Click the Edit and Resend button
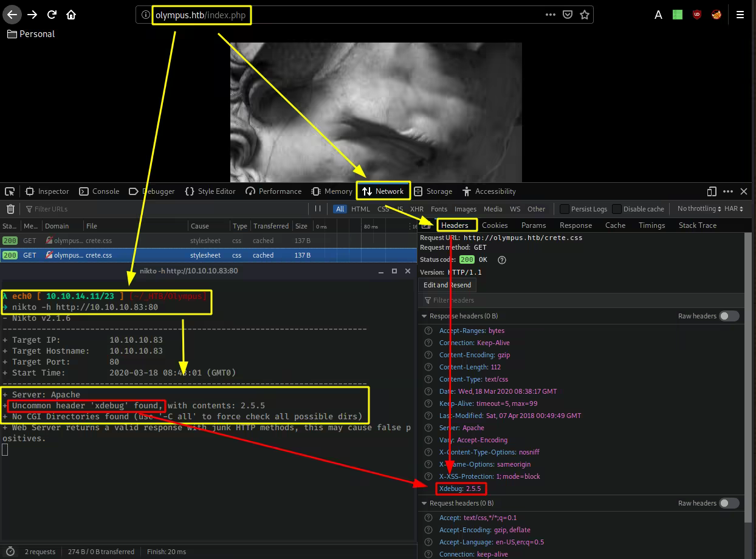The height and width of the screenshot is (559, 756). pyautogui.click(x=447, y=285)
